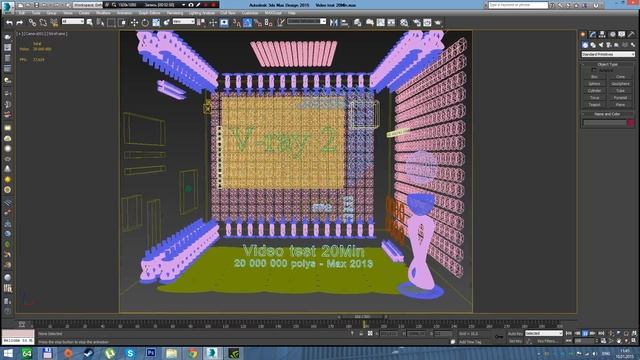Viewport: 640px width, 360px height.
Task: Select the Shapes create category
Action: pyautogui.click(x=593, y=45)
